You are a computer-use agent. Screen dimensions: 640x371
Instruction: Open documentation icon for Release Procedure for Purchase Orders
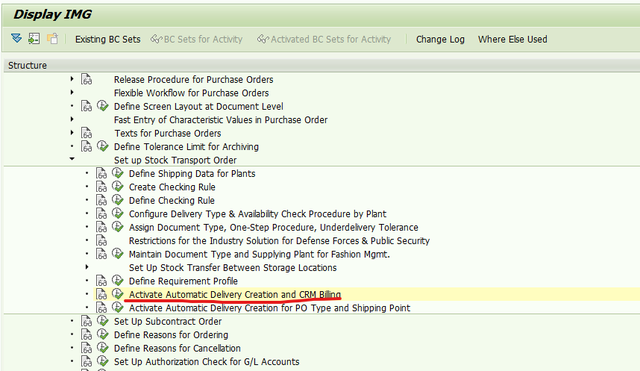coord(86,79)
